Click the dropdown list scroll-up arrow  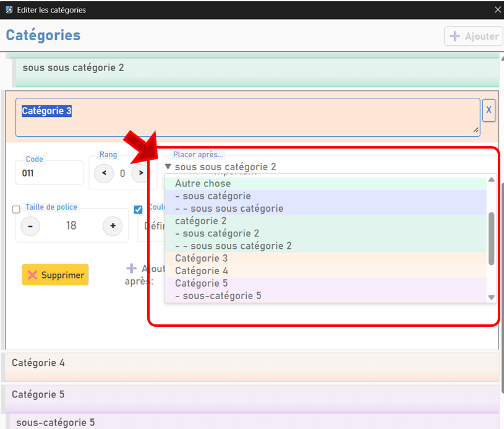(x=491, y=180)
